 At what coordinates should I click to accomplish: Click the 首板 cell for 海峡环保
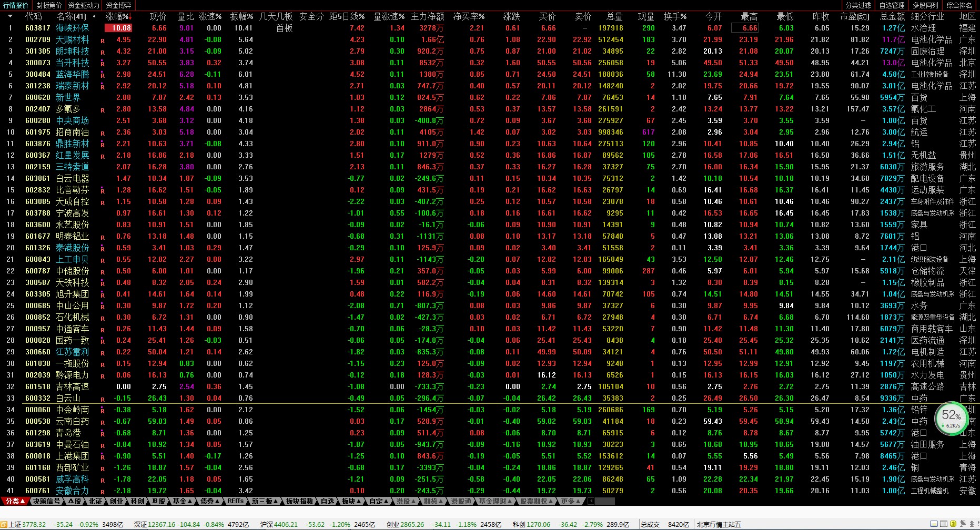(284, 28)
